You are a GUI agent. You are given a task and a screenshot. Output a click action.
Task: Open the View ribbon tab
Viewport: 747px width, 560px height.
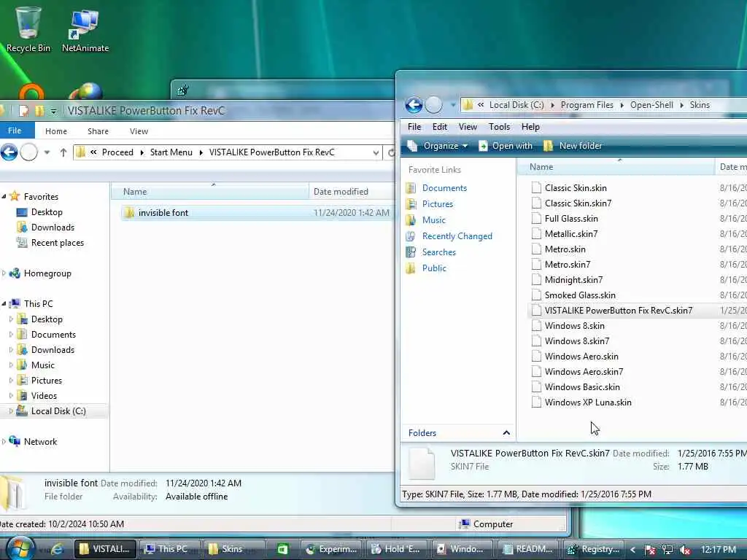coord(139,131)
